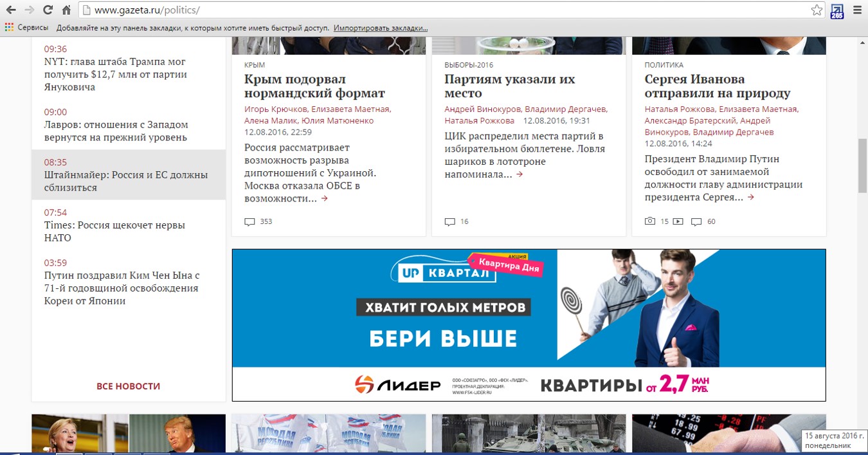Expand the Крым article via red arrow

tap(325, 199)
